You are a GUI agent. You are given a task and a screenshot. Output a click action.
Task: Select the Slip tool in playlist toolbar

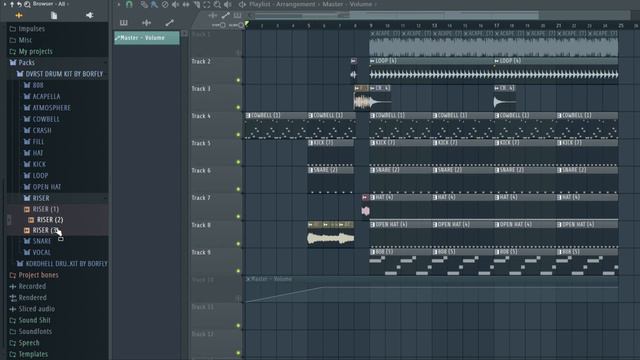tap(186, 4)
